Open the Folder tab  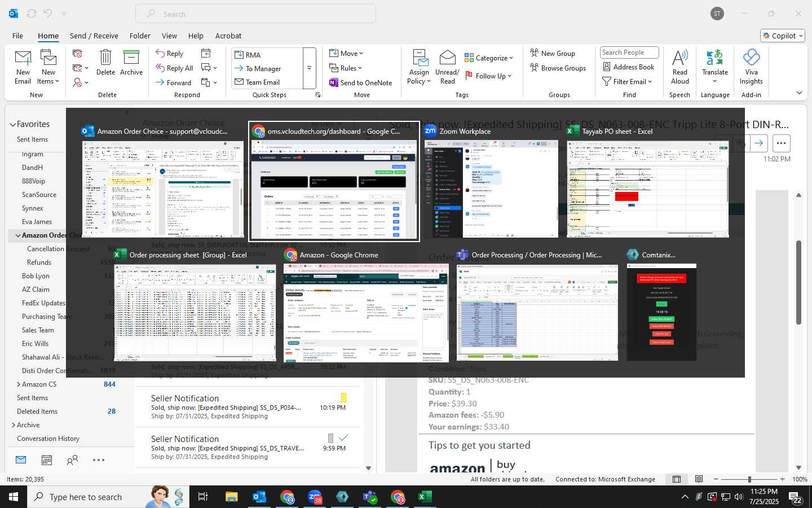pyautogui.click(x=140, y=36)
